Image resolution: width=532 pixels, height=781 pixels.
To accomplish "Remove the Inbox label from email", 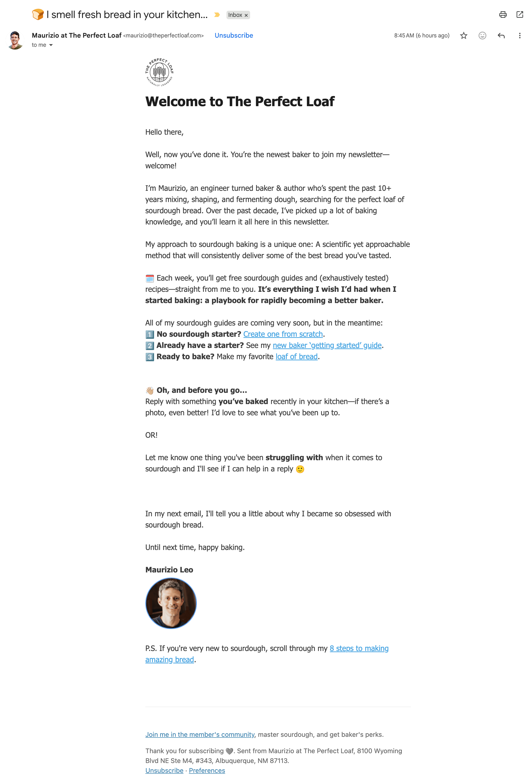I will (x=246, y=15).
